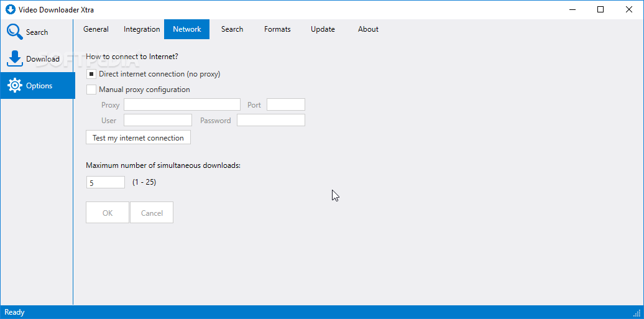Maximize the Video Downloader Xtra window
Image resolution: width=644 pixels, height=319 pixels.
click(x=600, y=9)
